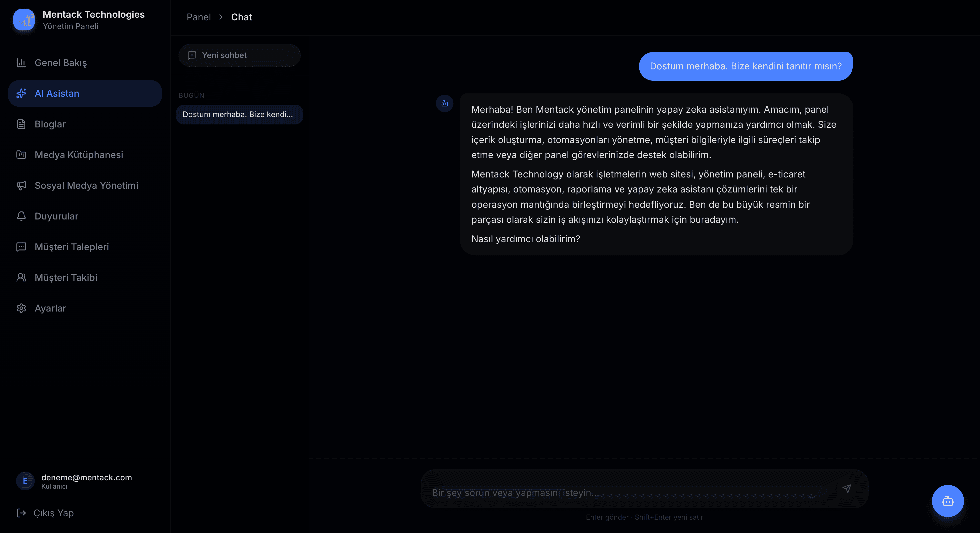Click the Mentack Technologies logo icon
The height and width of the screenshot is (533, 980).
pyautogui.click(x=24, y=20)
